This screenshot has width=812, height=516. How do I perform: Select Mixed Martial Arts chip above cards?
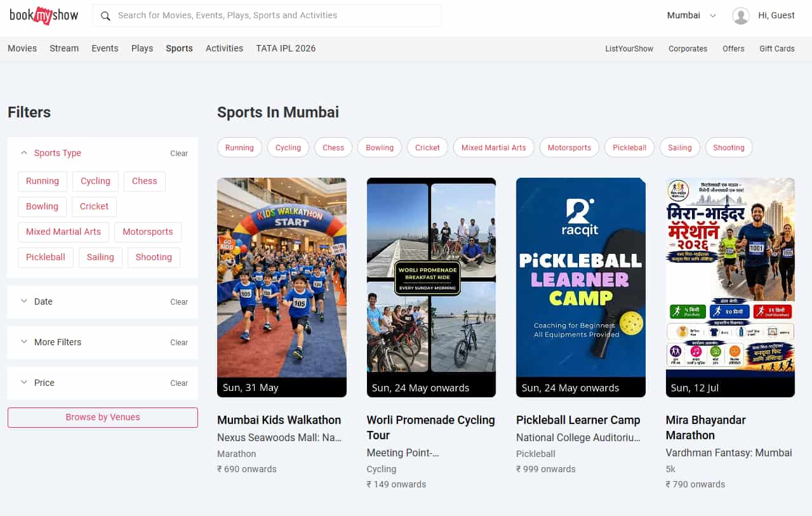494,147
